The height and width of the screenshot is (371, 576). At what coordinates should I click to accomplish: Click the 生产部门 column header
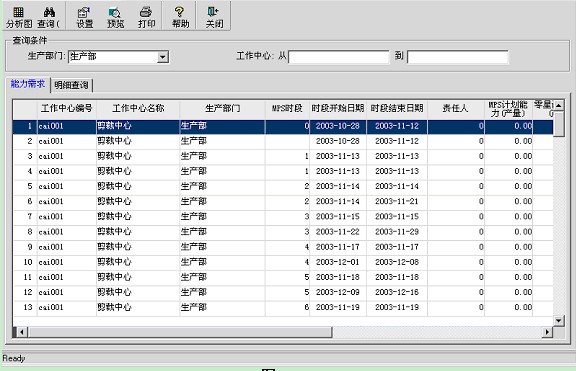click(222, 109)
